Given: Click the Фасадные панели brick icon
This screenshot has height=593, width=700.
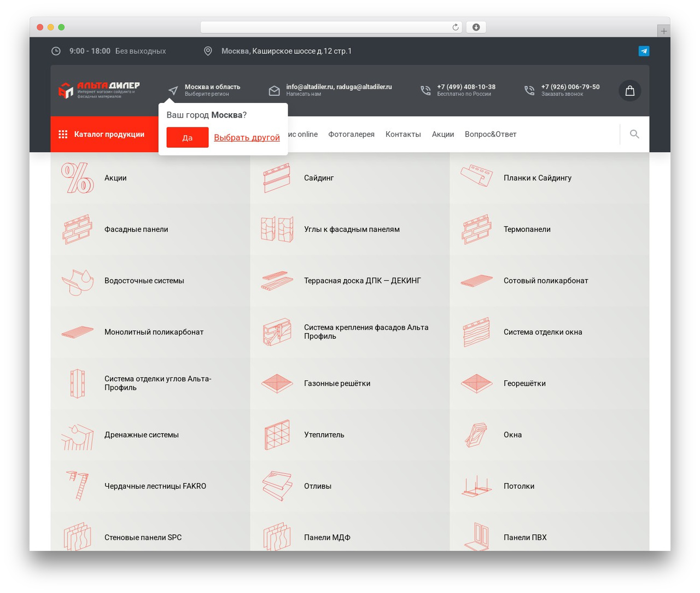Looking at the screenshot, I should click(x=77, y=229).
